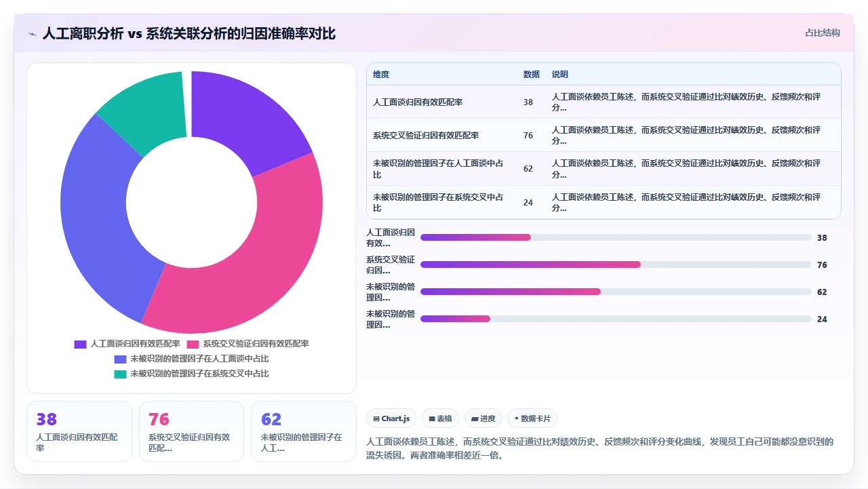Click table value 62
Viewport: 868px width, 489px height.
point(528,169)
